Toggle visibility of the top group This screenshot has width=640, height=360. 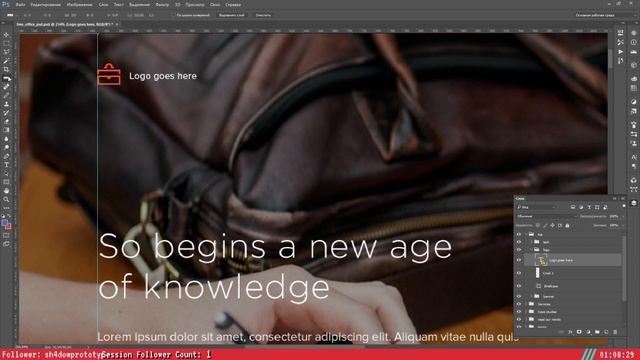click(519, 234)
